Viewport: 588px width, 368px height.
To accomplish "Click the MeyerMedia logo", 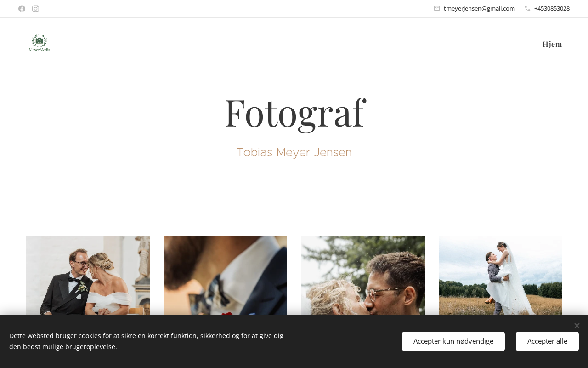I will coord(40,43).
